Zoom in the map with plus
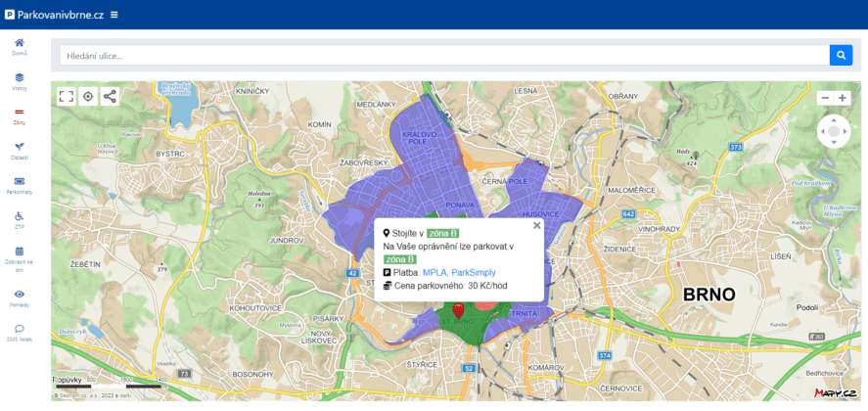The image size is (868, 411). (x=843, y=98)
